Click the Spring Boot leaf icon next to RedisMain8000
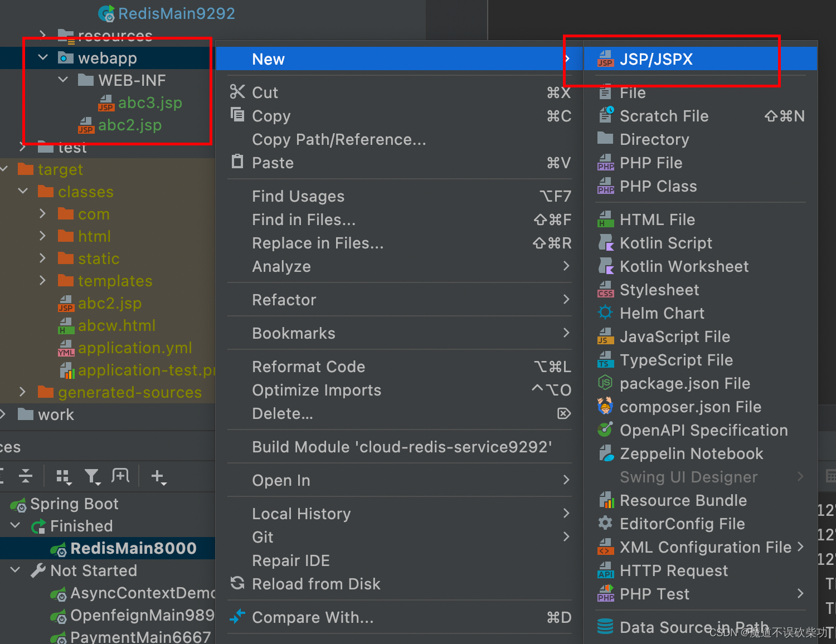This screenshot has width=836, height=644. click(60, 548)
